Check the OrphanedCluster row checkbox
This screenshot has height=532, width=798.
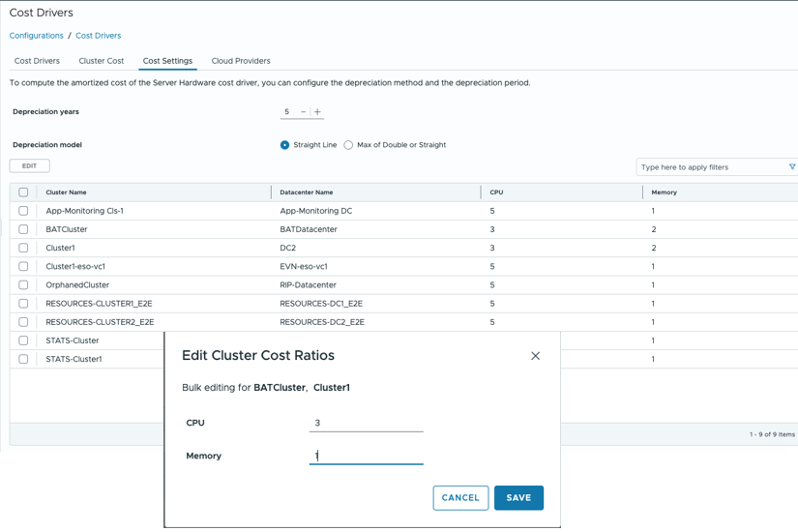23,284
